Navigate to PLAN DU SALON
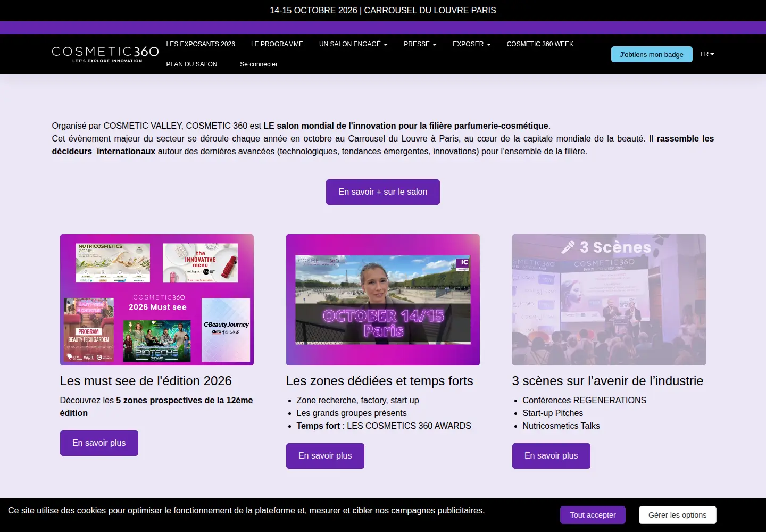The image size is (766, 532). point(191,64)
